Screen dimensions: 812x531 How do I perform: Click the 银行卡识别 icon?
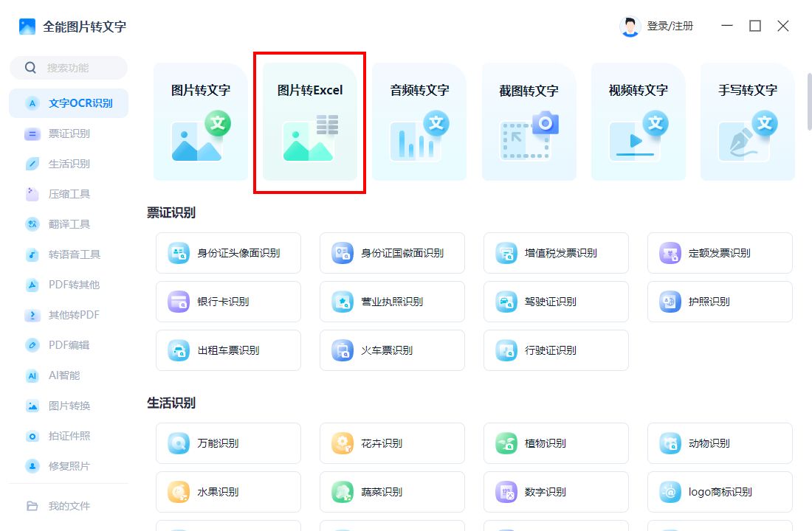point(179,302)
